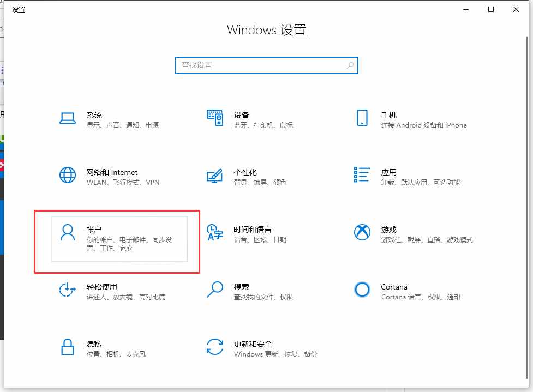Open the 个性化 personalization icon
The width and height of the screenshot is (533, 392).
pyautogui.click(x=215, y=176)
